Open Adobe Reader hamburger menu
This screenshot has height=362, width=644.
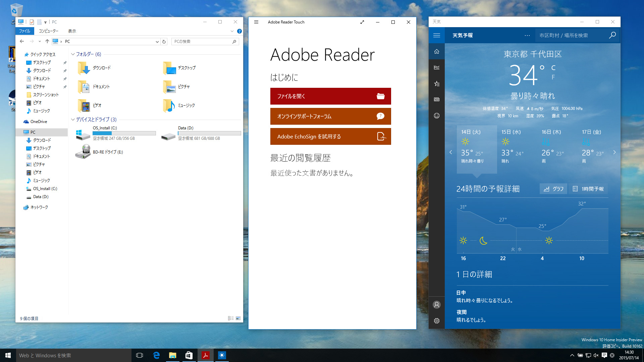point(256,22)
